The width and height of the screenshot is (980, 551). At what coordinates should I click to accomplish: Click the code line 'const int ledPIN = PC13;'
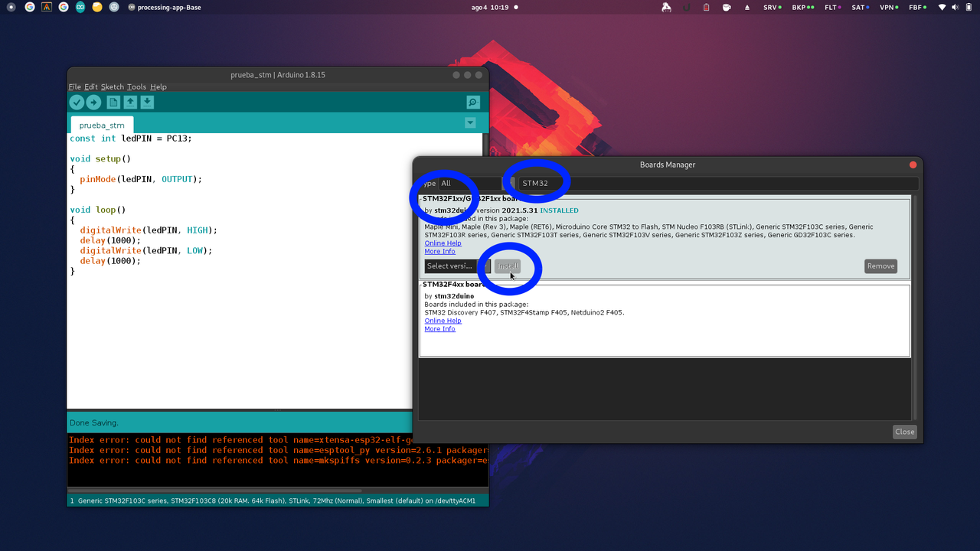131,139
